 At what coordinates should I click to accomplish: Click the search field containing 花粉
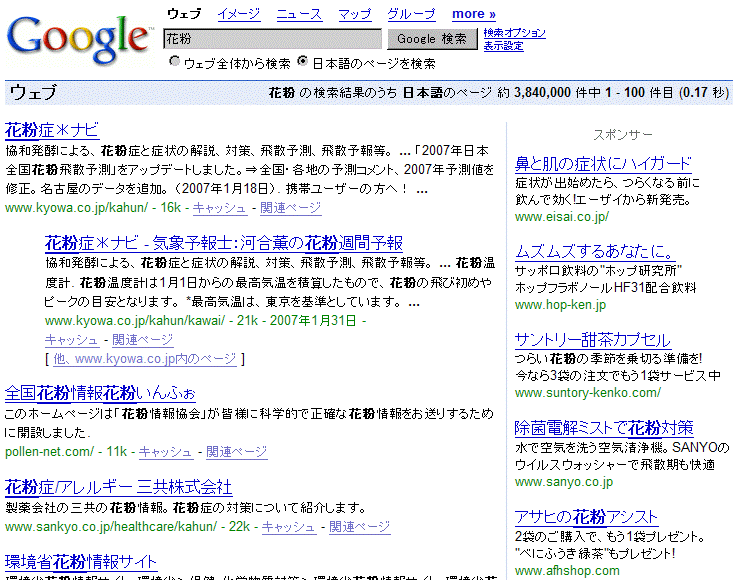click(x=272, y=39)
